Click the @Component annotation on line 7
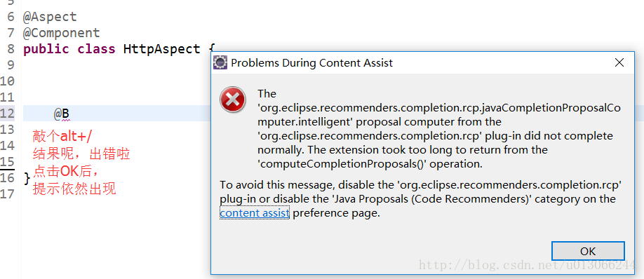 click(61, 33)
